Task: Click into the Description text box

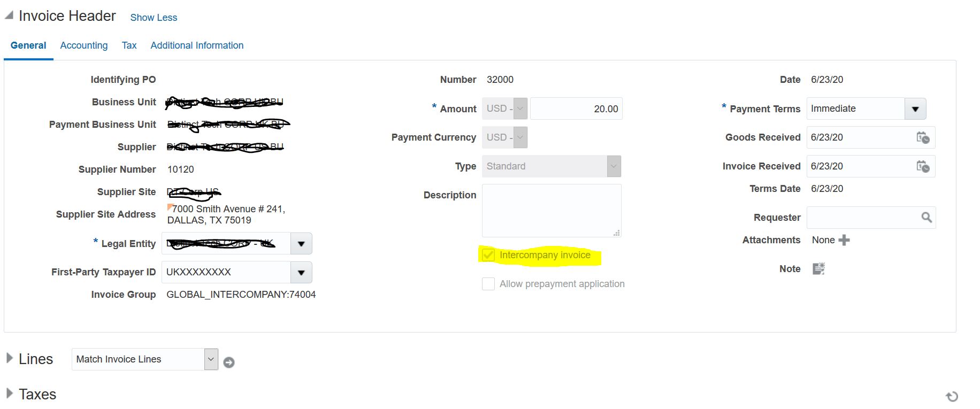Action: [551, 210]
